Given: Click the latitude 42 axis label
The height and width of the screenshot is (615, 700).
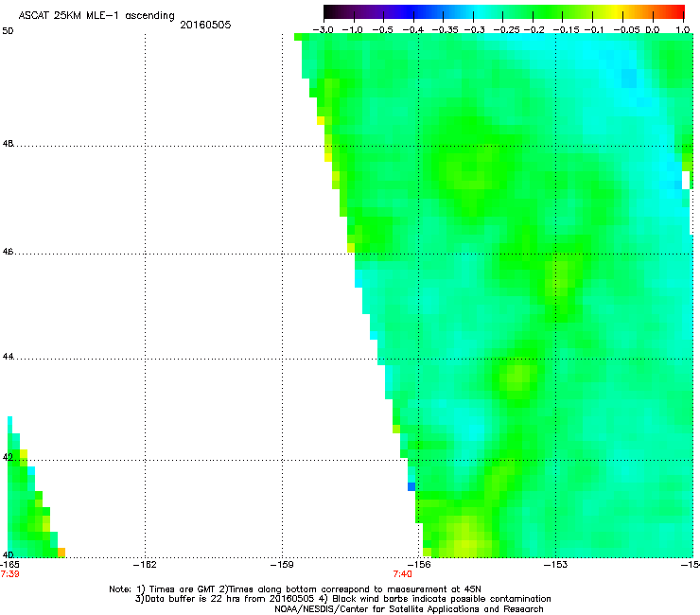Looking at the screenshot, I should (8, 457).
